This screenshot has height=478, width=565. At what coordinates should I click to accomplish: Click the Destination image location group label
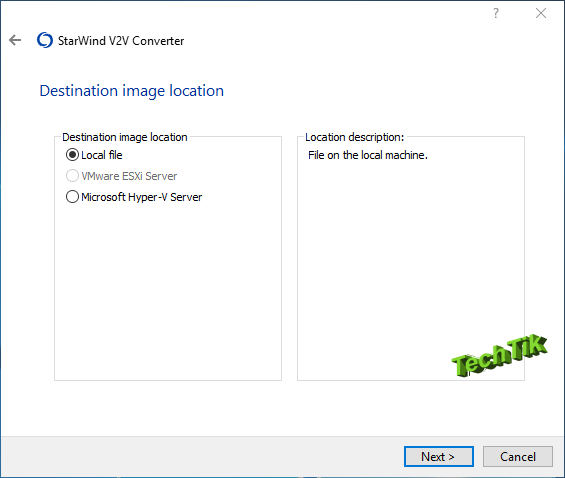tap(125, 137)
